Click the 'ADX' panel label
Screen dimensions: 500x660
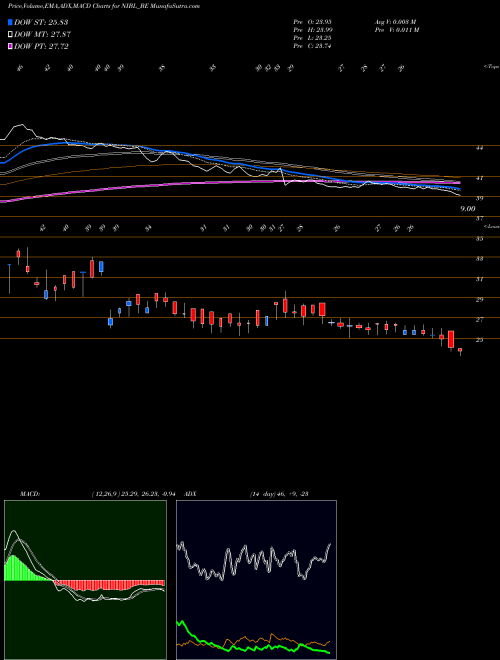point(190,494)
